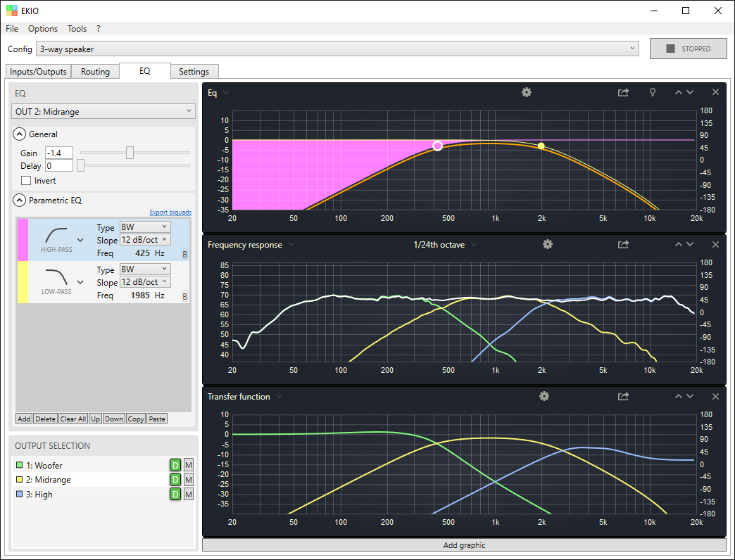Click the B button on the high-pass filter

184,254
